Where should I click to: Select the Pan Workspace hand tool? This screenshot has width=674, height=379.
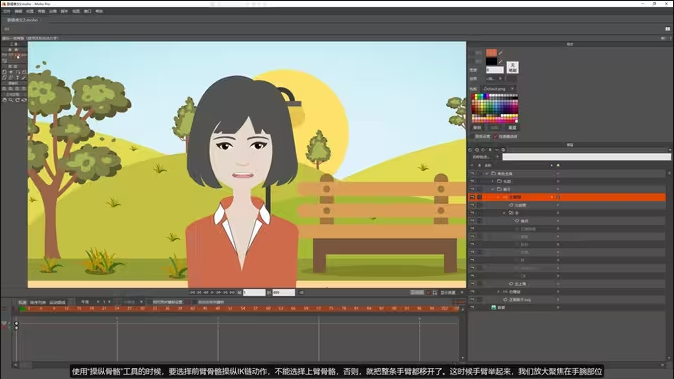[4, 100]
